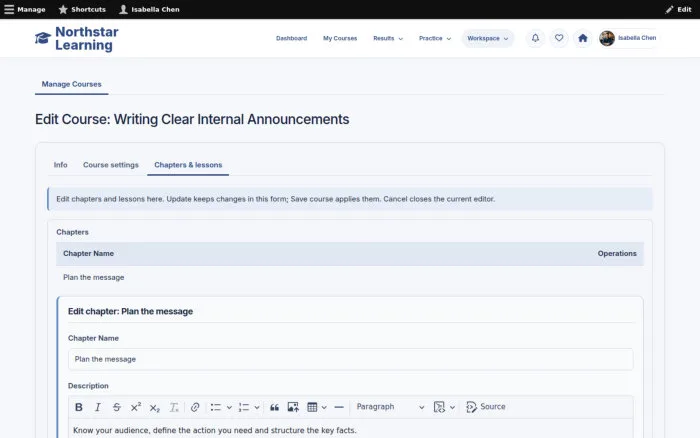Image resolution: width=700 pixels, height=438 pixels.
Task: Insert a bulleted list
Action: click(x=216, y=407)
